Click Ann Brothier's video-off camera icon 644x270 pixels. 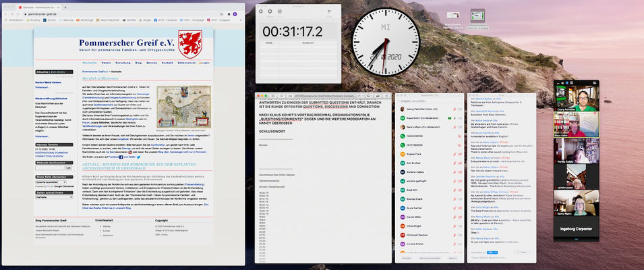[460, 163]
